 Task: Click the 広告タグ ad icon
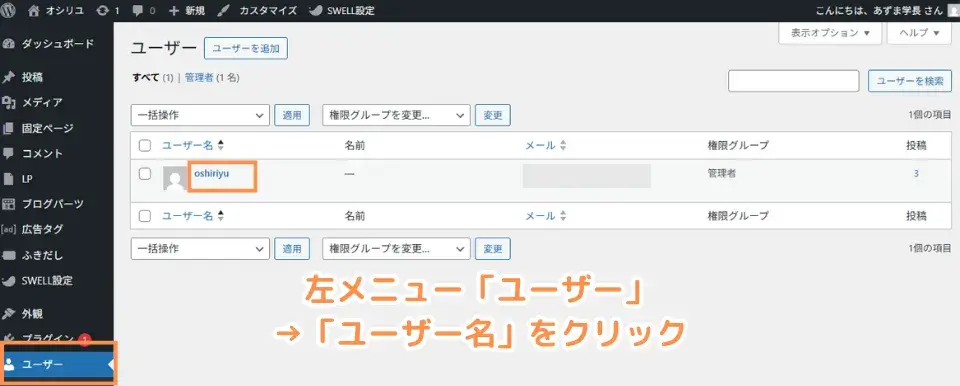click(x=9, y=229)
